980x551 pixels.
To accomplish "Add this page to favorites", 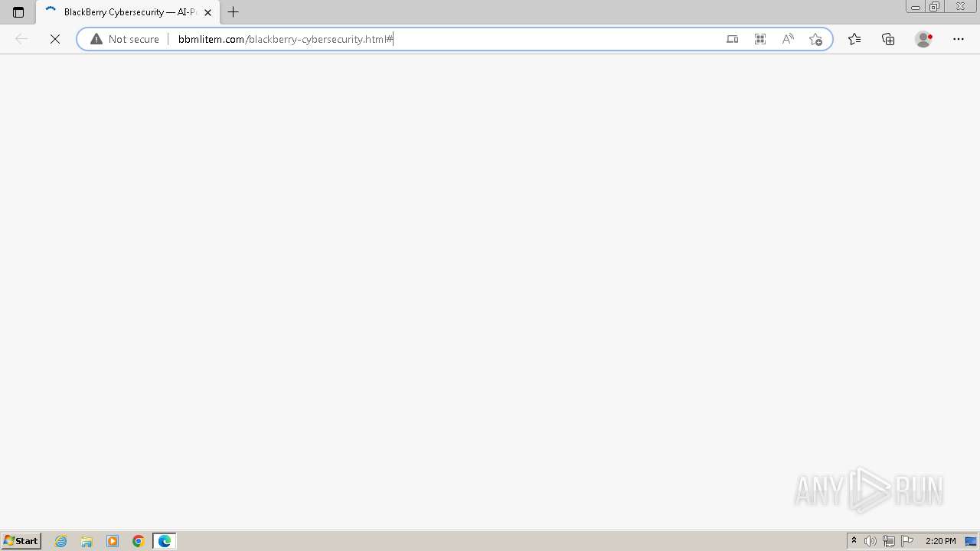I will click(x=815, y=39).
